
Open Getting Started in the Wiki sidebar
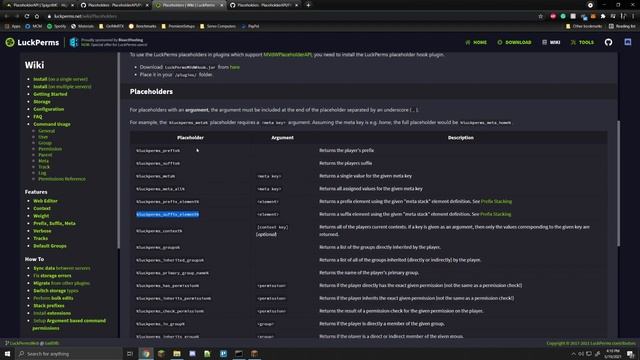(50, 94)
